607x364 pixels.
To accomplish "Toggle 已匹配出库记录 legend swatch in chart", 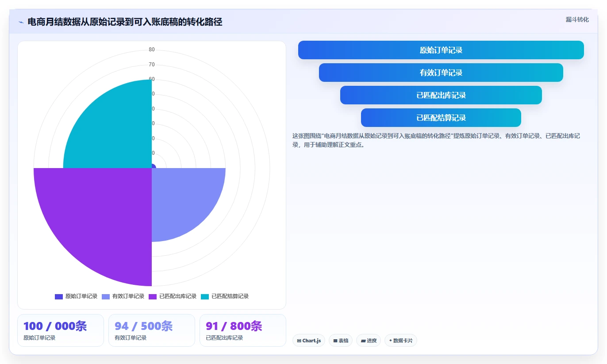I will pos(153,296).
